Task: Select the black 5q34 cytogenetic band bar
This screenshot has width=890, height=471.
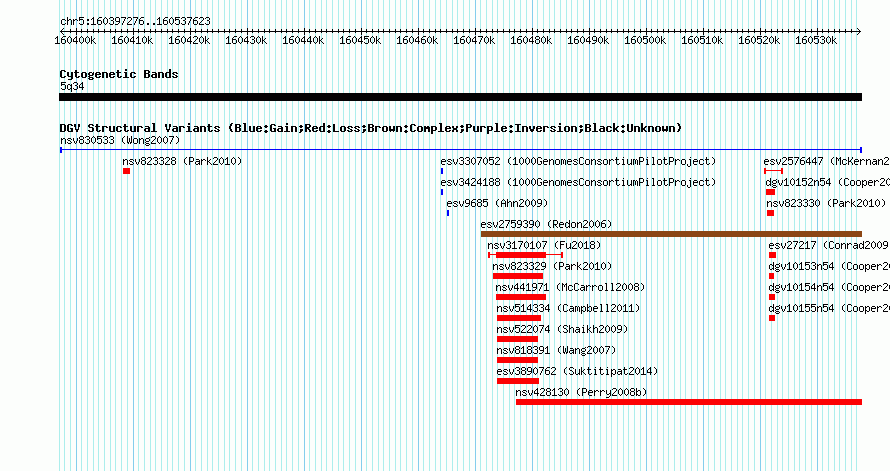Action: click(461, 97)
